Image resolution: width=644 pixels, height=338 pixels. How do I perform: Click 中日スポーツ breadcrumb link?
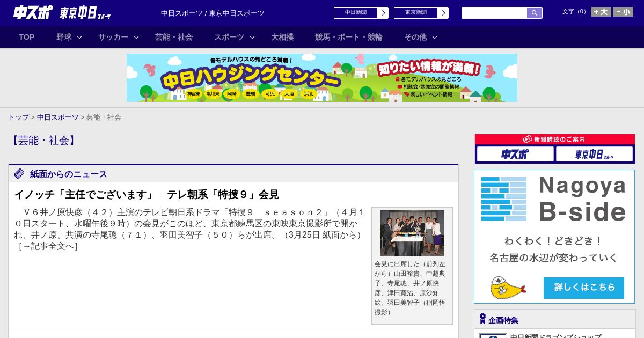[57, 117]
